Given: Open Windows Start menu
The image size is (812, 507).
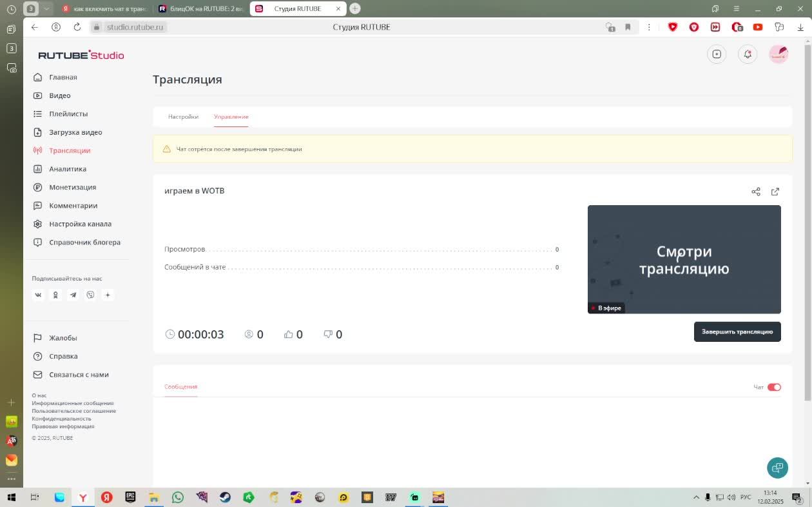Looking at the screenshot, I should pyautogui.click(x=11, y=497).
